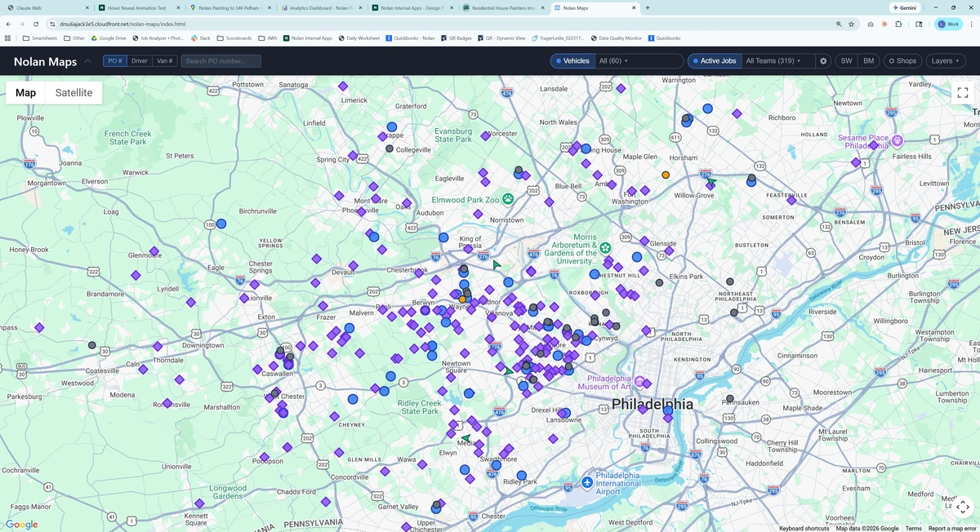Enter fullscreen map view
This screenshot has width=980, height=532.
963,93
